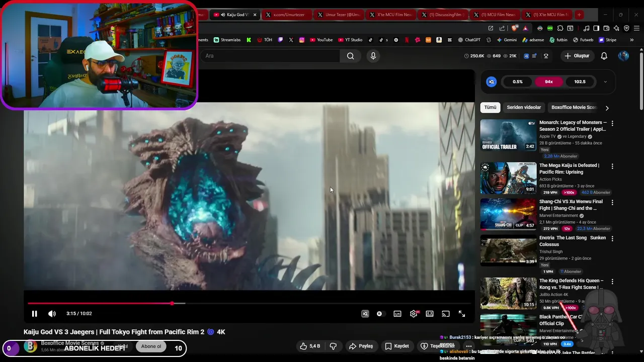Open Boxoffice Movie Scenes channel avatar

pos(31,346)
